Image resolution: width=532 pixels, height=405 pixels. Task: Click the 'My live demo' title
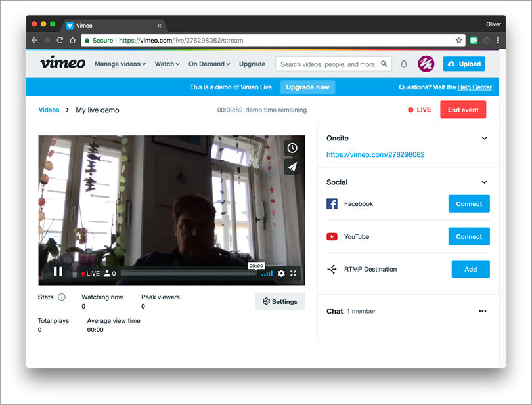coord(97,110)
